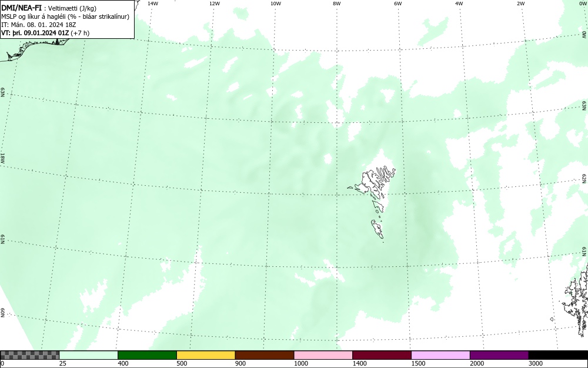The width and height of the screenshot is (588, 368).
Task: Click the "1500" legend value
Action: [418, 363]
